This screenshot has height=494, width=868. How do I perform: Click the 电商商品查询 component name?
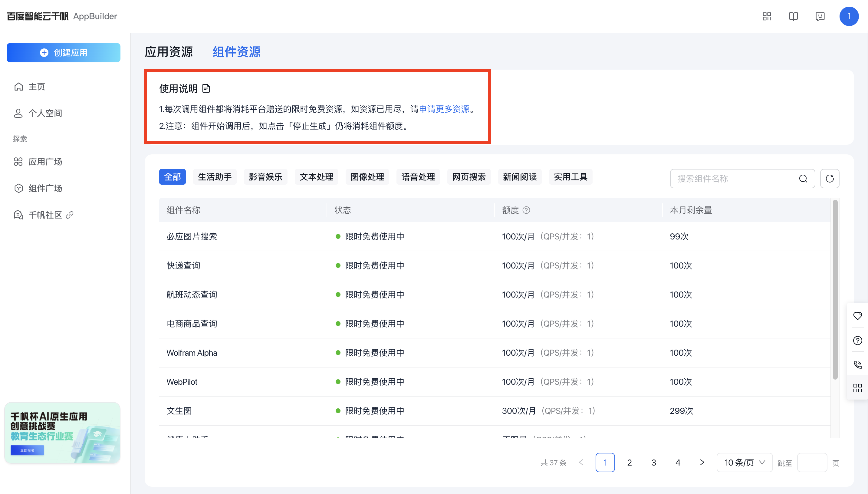tap(192, 324)
